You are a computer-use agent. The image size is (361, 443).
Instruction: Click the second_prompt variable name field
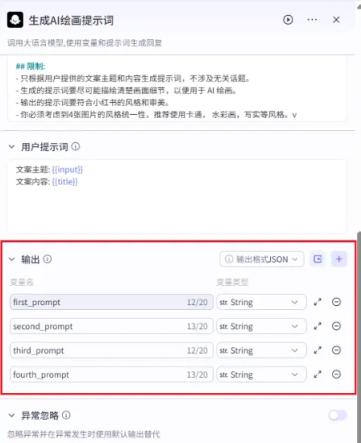pyautogui.click(x=111, y=326)
